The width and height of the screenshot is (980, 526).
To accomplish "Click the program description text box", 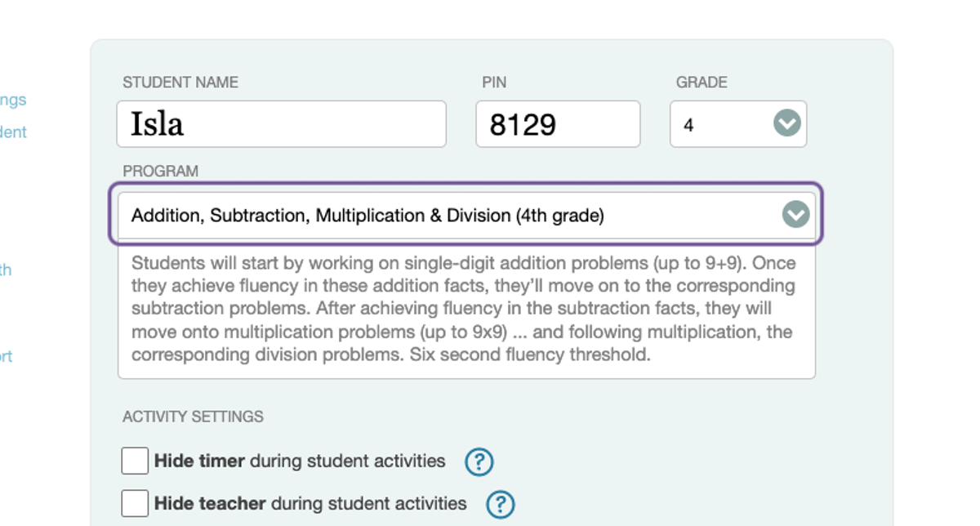I will pyautogui.click(x=465, y=309).
